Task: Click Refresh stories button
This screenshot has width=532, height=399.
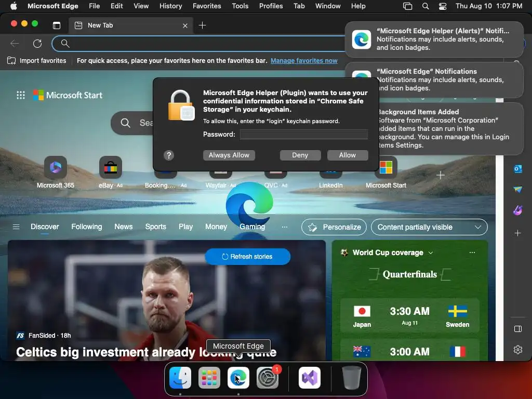Action: tap(248, 257)
